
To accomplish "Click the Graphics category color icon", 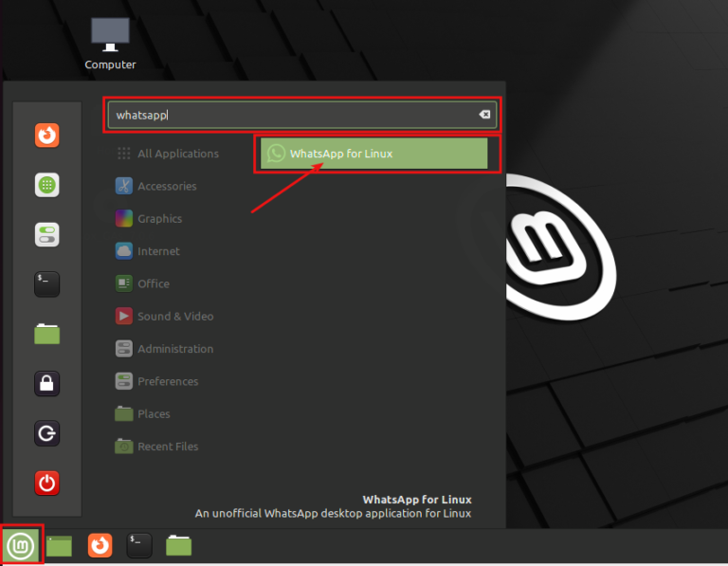I will click(124, 219).
